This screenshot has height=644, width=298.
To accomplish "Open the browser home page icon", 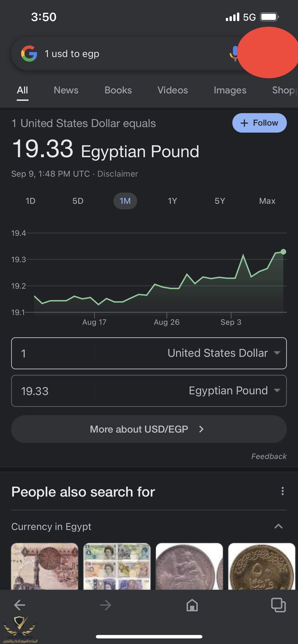I will point(192,605).
